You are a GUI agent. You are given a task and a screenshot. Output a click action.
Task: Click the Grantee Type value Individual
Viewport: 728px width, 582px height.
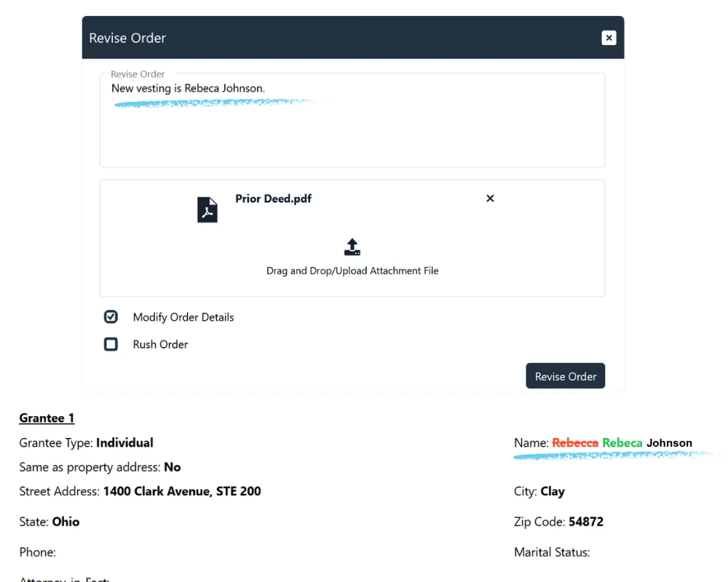point(124,443)
